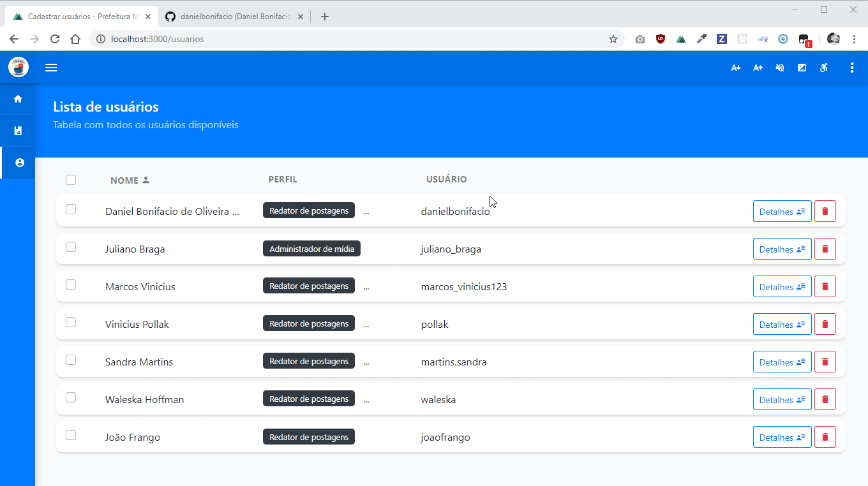Toggle high contrast mode icon

pos(802,68)
